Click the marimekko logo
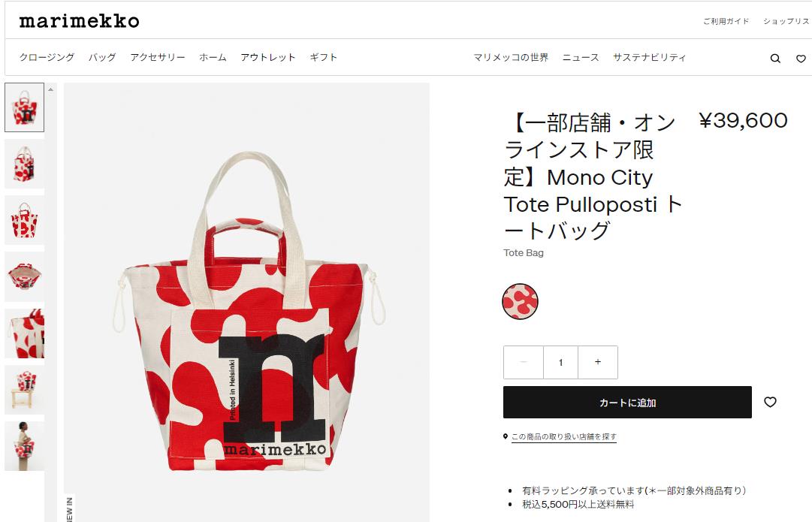 click(x=79, y=21)
